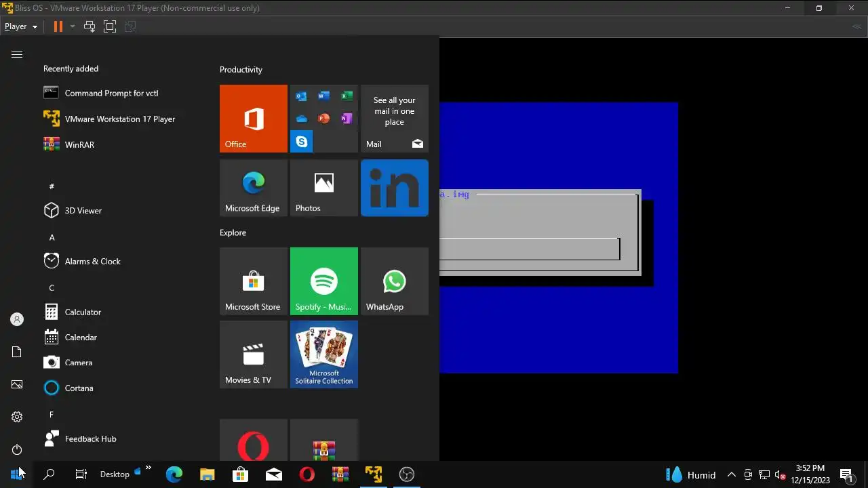Open File Explorer from the taskbar
Image resolution: width=868 pixels, height=488 pixels.
tap(208, 474)
